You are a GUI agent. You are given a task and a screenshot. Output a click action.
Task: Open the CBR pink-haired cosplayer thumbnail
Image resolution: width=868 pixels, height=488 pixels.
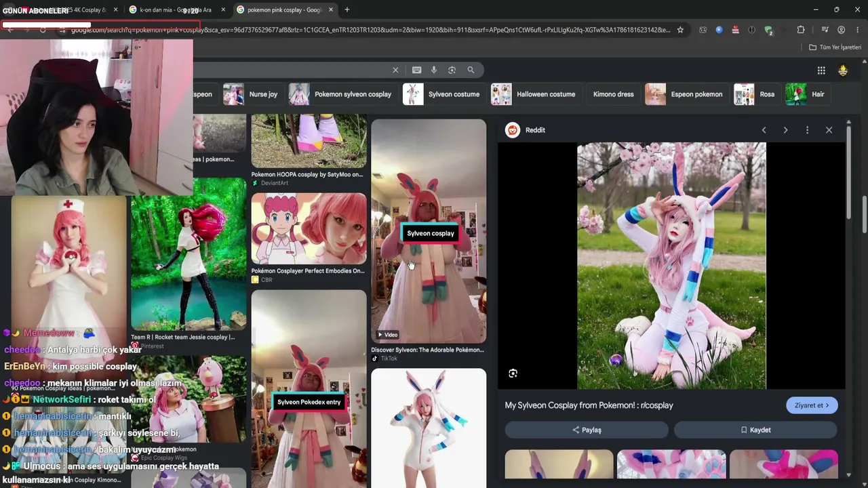tap(309, 228)
